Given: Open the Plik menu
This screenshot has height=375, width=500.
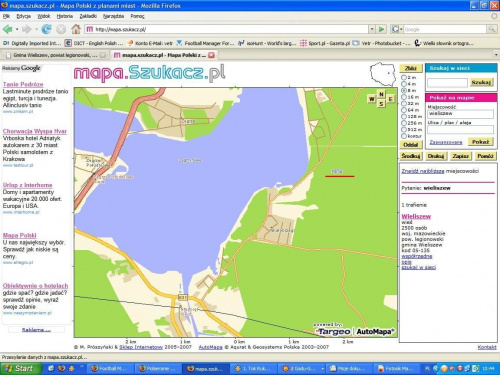Looking at the screenshot, I should [6, 16].
